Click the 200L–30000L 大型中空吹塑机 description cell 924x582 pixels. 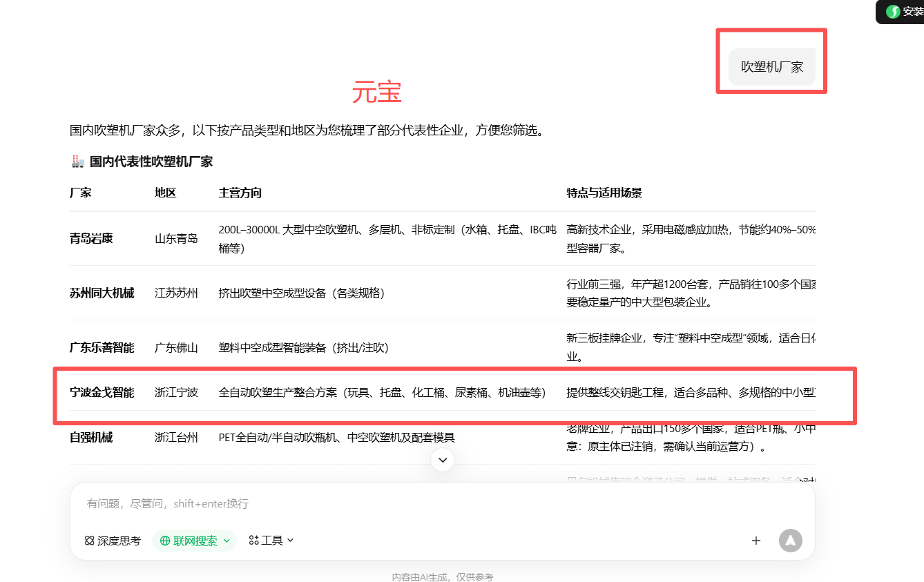(x=387, y=238)
